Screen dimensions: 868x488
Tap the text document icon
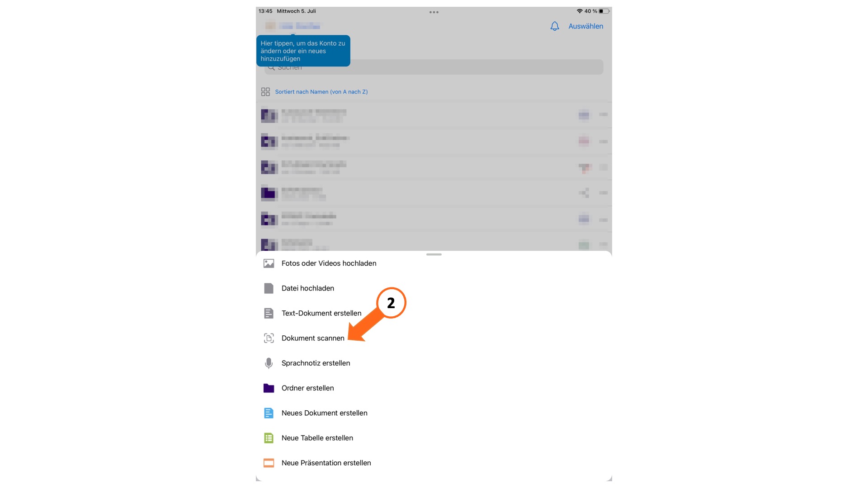click(269, 313)
